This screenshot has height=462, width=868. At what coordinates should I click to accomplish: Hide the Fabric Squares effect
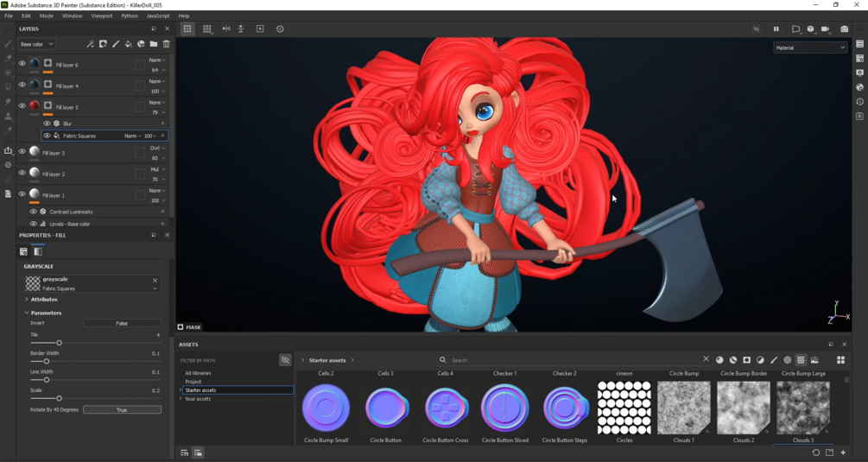coord(47,136)
